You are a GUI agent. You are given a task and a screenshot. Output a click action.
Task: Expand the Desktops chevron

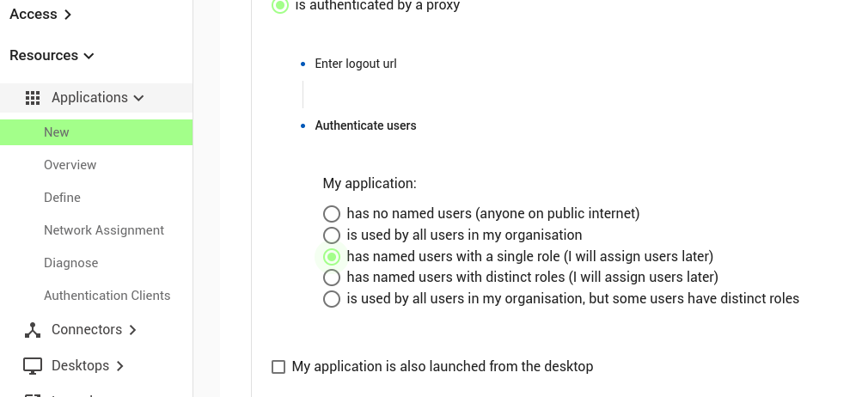point(120,366)
